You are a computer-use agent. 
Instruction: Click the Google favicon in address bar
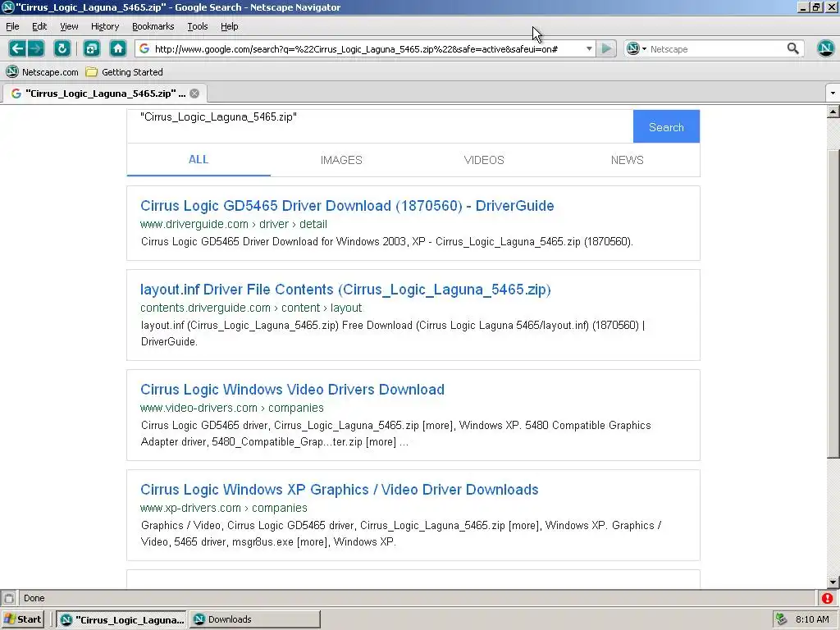click(144, 48)
